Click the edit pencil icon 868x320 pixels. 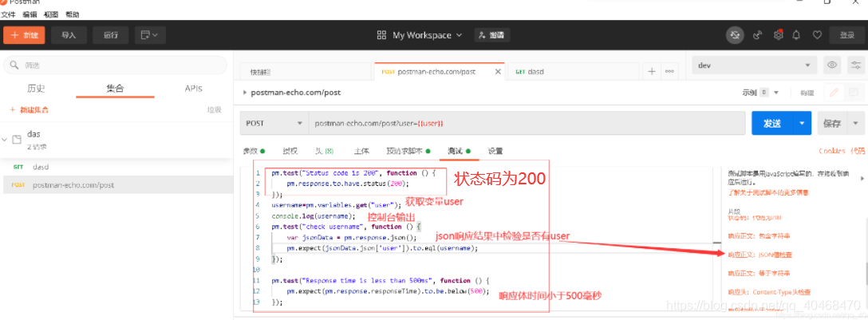click(834, 93)
